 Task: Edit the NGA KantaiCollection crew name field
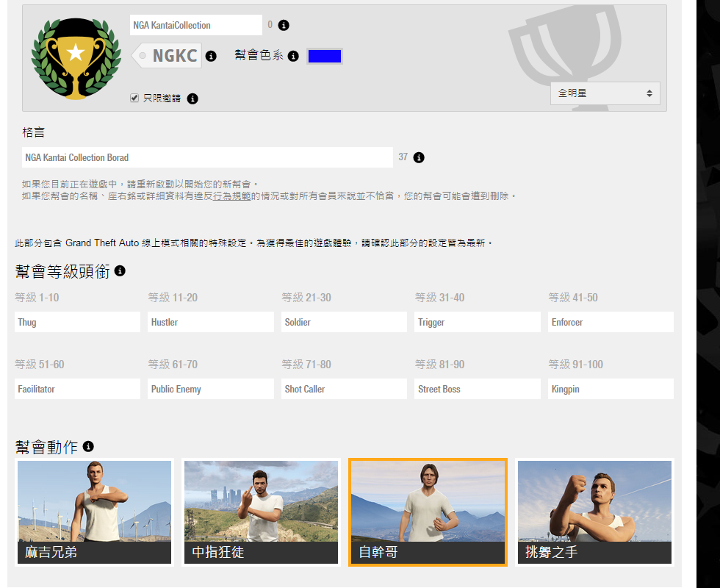(196, 25)
